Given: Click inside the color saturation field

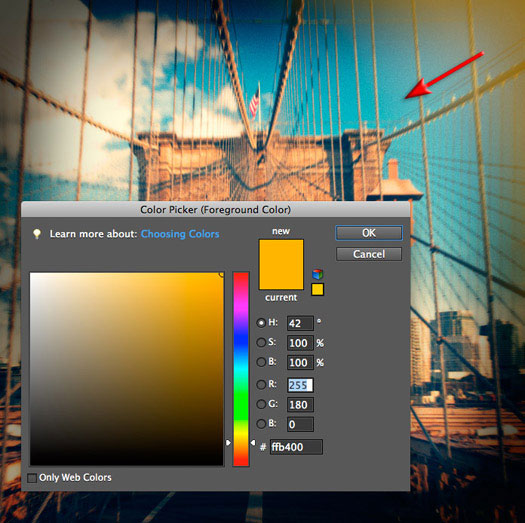Looking at the screenshot, I should pyautogui.click(x=127, y=369).
